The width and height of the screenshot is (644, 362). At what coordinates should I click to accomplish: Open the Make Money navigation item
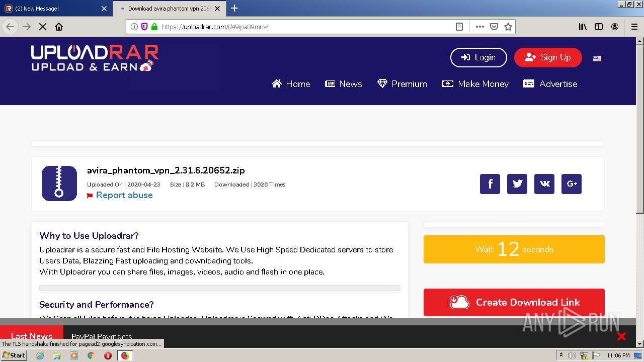coord(475,84)
